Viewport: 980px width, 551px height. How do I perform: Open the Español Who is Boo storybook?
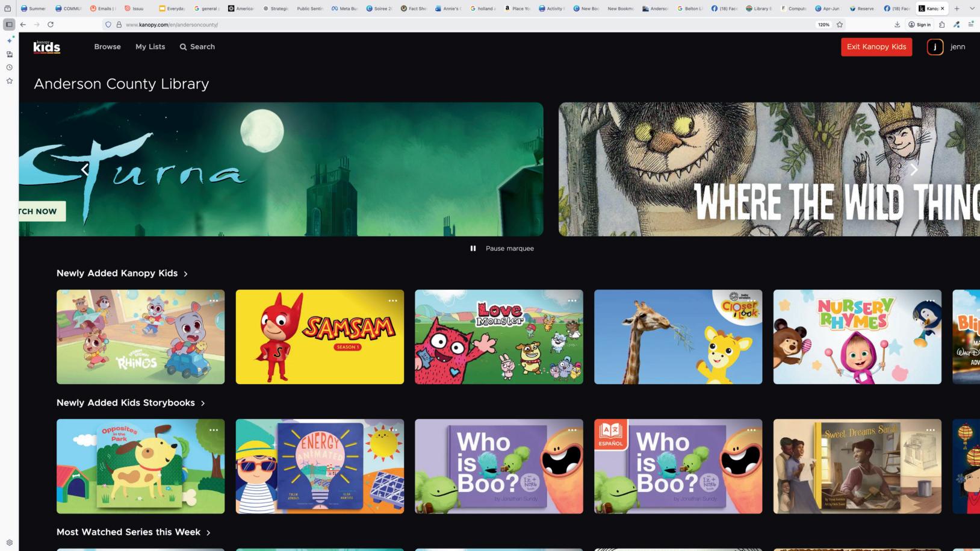(x=678, y=466)
